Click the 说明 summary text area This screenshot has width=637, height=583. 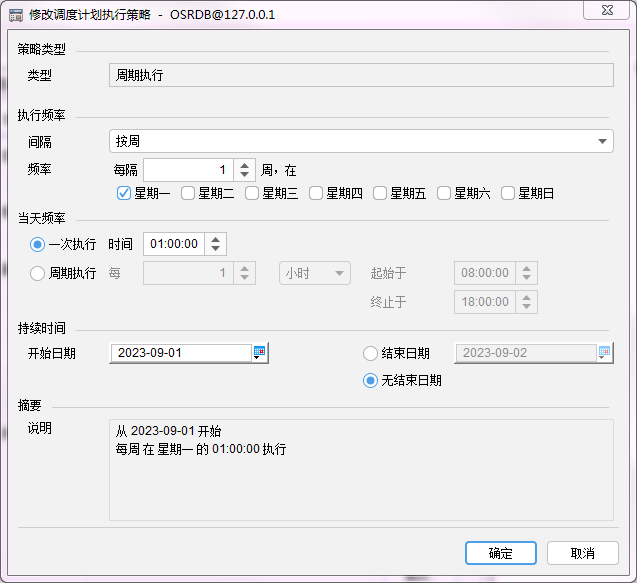coord(361,470)
